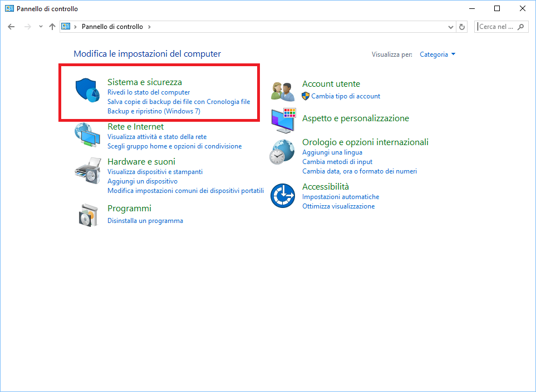
Task: Click Rivedi lo stato del computer
Action: [149, 92]
